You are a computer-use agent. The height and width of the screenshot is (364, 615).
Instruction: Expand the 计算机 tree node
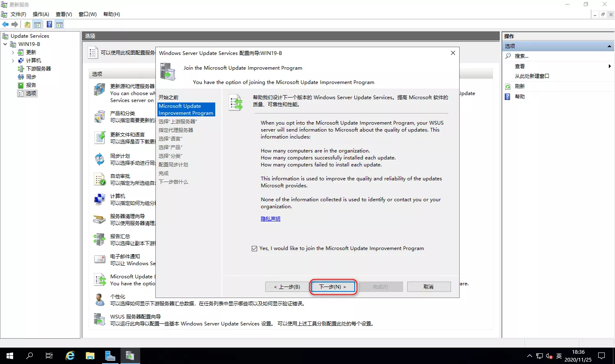[x=13, y=61]
